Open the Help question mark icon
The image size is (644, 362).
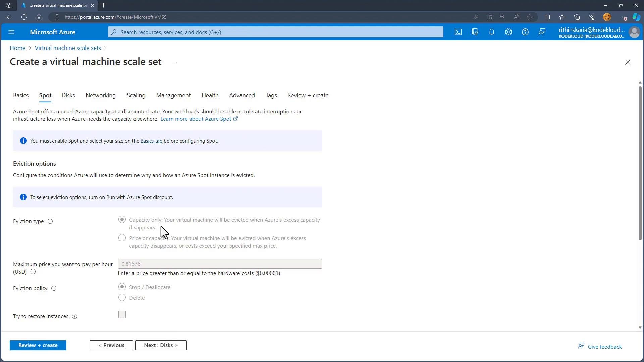point(525,32)
